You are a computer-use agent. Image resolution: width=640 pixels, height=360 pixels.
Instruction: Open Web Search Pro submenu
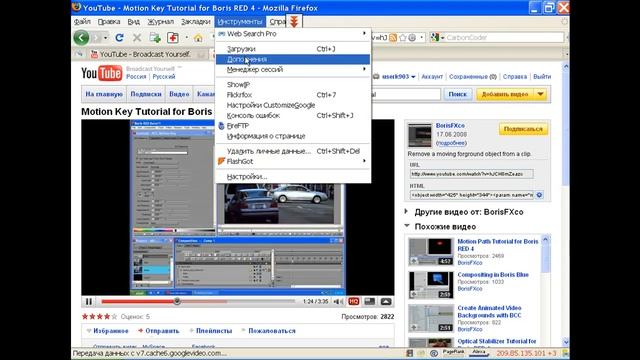click(293, 34)
